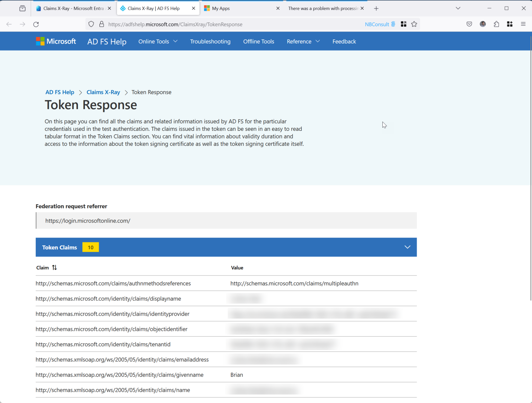This screenshot has width=532, height=403.
Task: Reload the current page
Action: [x=36, y=24]
